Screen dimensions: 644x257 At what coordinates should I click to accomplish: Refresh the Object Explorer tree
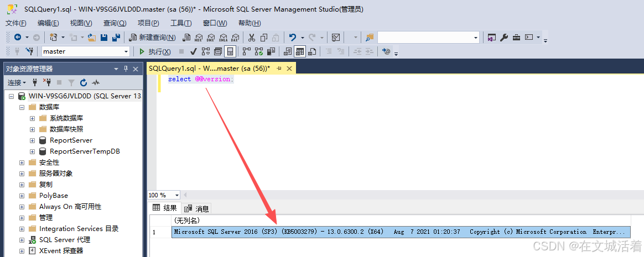[84, 82]
